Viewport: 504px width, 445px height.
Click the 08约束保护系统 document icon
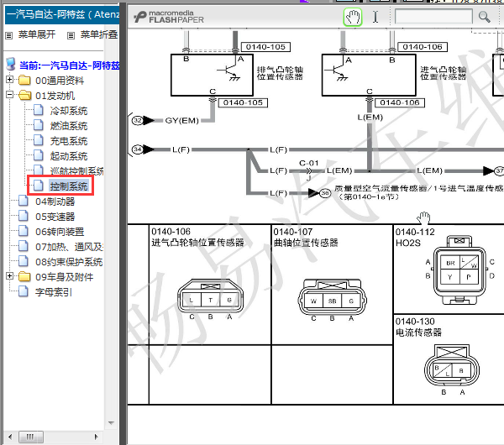[x=24, y=261]
